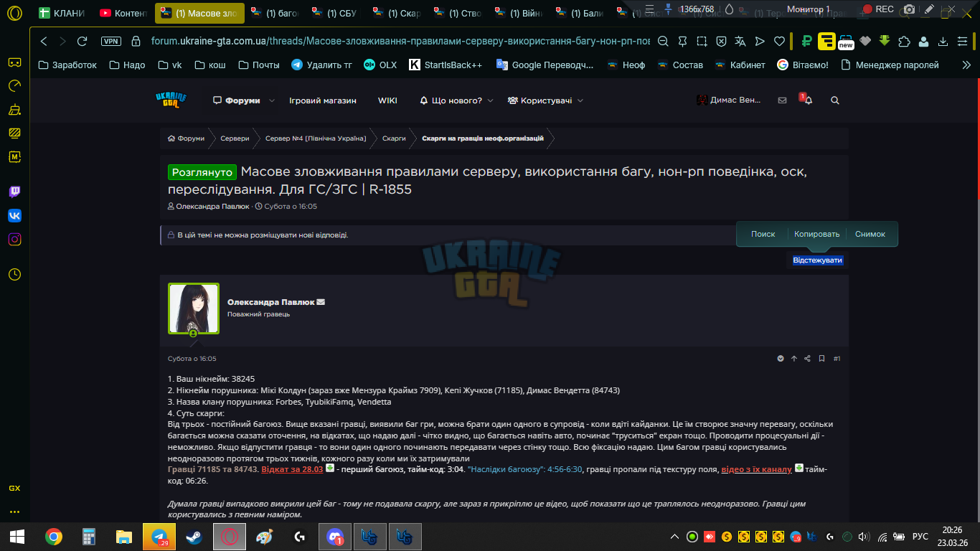
Task: Expand the Користувачі dropdown arrow
Action: click(580, 100)
